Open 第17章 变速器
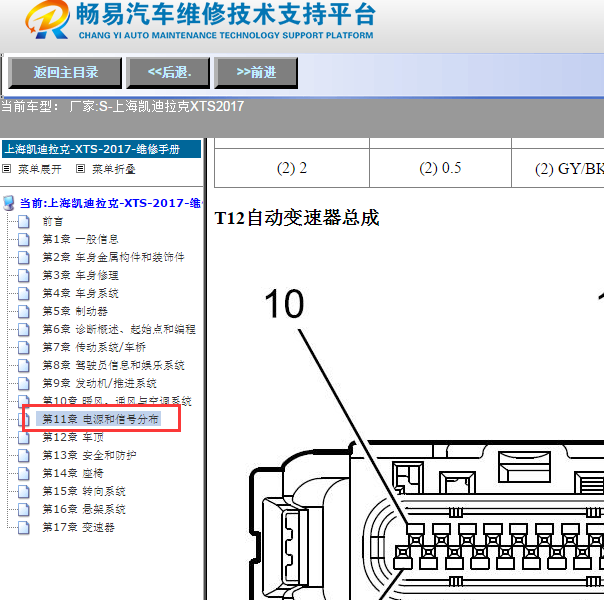This screenshot has width=604, height=600. point(78,527)
